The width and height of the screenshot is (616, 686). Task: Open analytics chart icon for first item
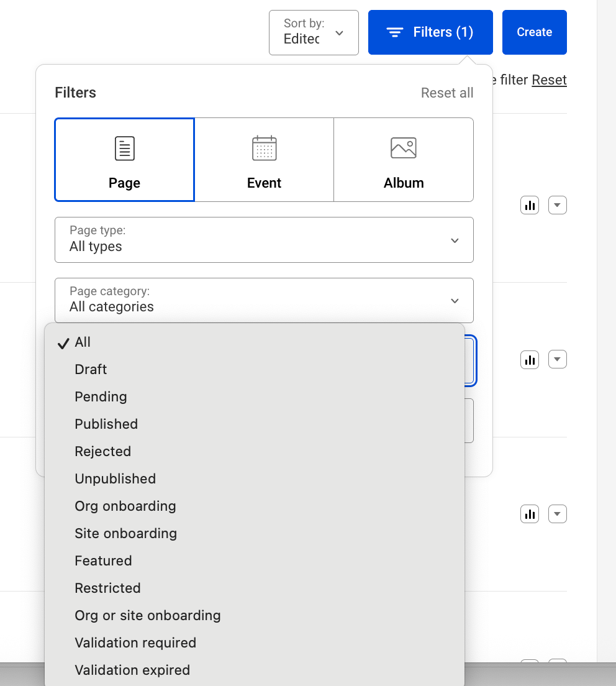pyautogui.click(x=530, y=205)
